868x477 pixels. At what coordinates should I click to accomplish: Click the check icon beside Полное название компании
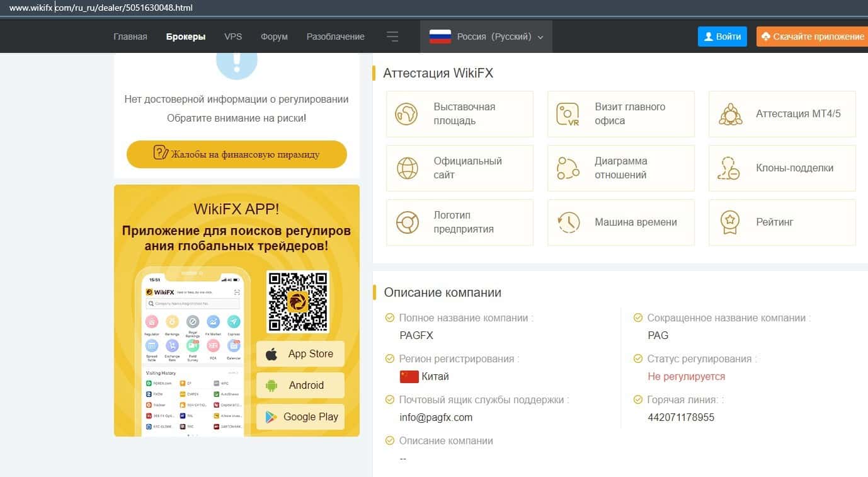tap(390, 318)
